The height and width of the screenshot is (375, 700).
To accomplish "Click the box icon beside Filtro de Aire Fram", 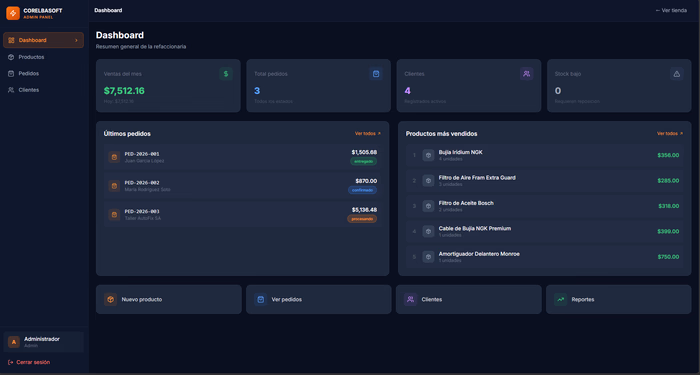I will pos(429,181).
